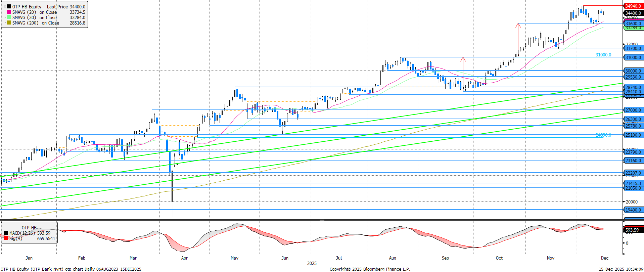Select the 31000.0 horizontal level tag
Viewport: 644px width, 272px height.
click(x=633, y=57)
